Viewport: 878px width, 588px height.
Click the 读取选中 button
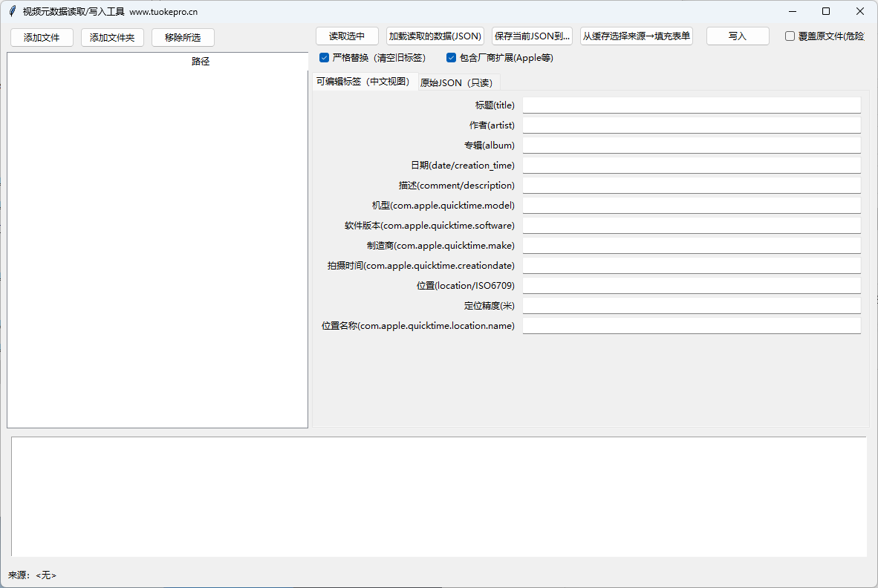tap(347, 36)
